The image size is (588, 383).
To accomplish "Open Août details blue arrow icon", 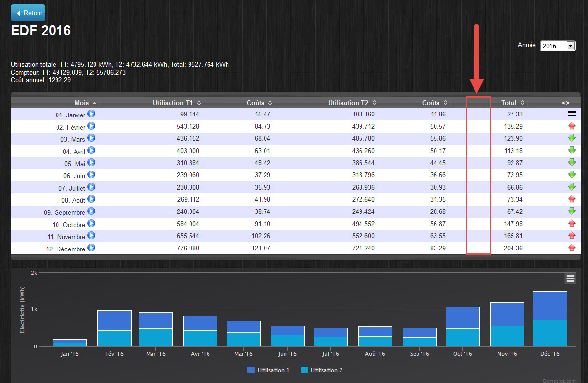I will point(91,199).
